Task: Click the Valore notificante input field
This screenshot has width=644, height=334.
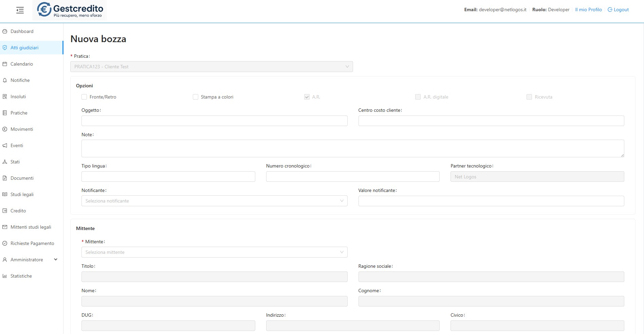Action: [x=491, y=201]
